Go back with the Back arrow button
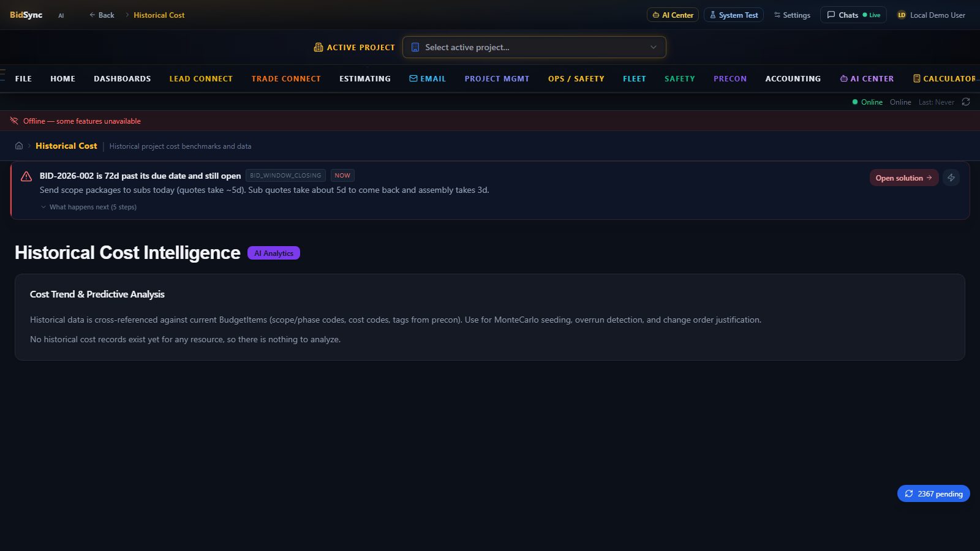 102,15
